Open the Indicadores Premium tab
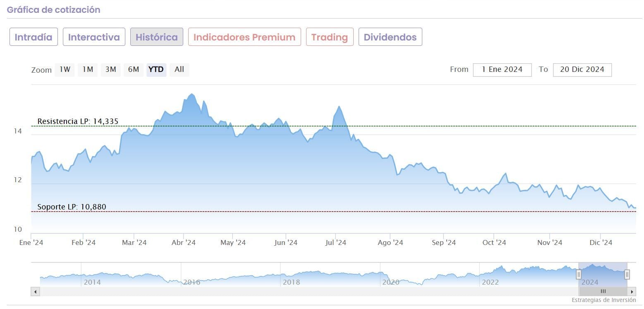Screen dimensions: 644x309 point(244,37)
